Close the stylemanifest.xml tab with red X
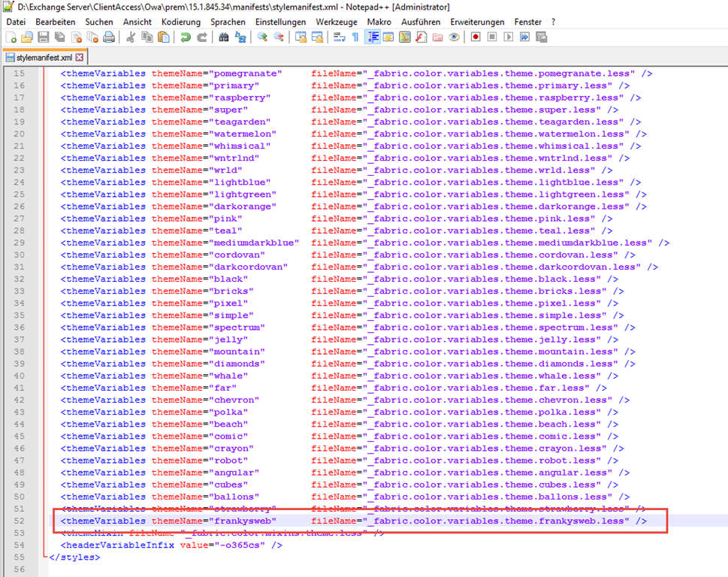Screen dimensions: 728x577 80,57
